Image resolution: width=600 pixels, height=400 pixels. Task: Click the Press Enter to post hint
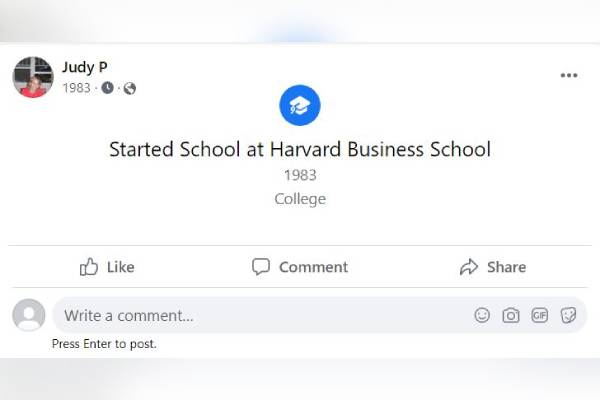[x=104, y=344]
